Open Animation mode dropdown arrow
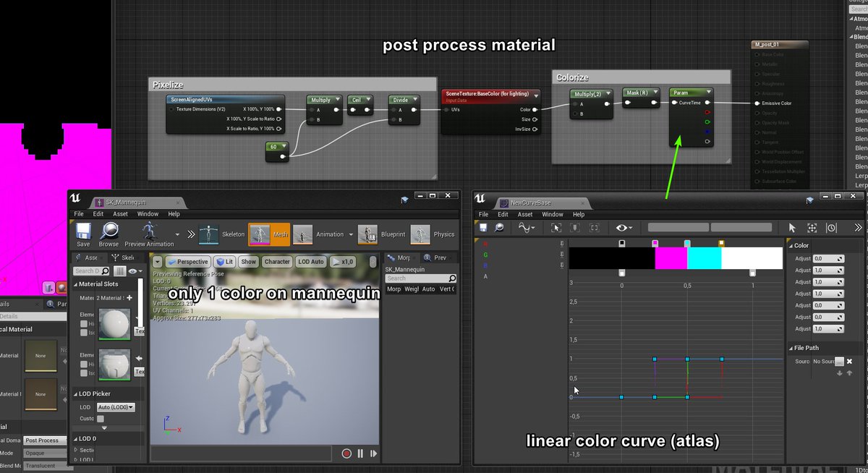Image resolution: width=868 pixels, height=473 pixels. tap(350, 234)
